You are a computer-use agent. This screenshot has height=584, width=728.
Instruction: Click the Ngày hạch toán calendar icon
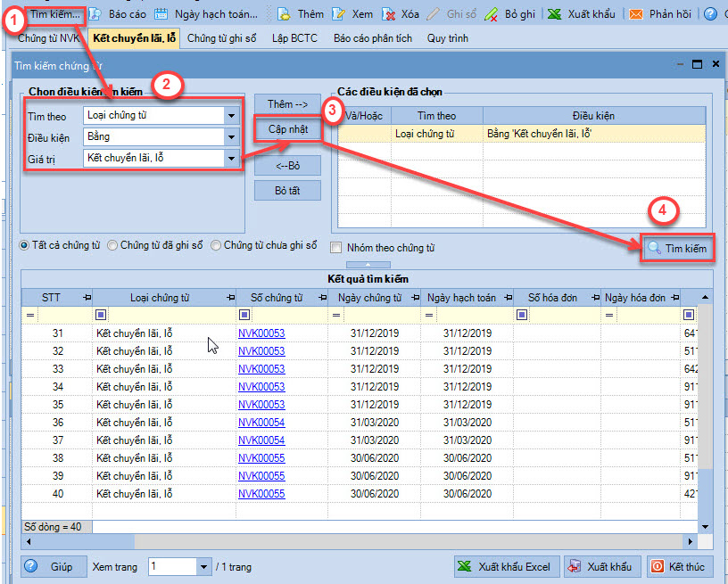point(161,14)
